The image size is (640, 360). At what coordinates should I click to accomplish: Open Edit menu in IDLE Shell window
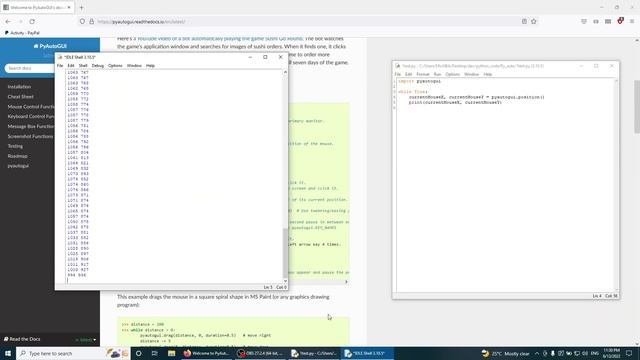point(71,65)
